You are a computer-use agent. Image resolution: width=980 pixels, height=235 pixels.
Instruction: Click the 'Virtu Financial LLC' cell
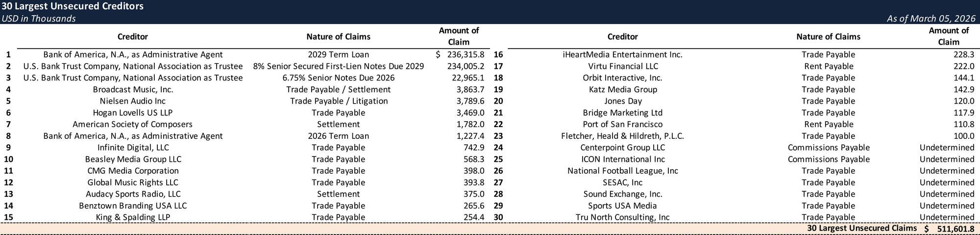coord(623,66)
